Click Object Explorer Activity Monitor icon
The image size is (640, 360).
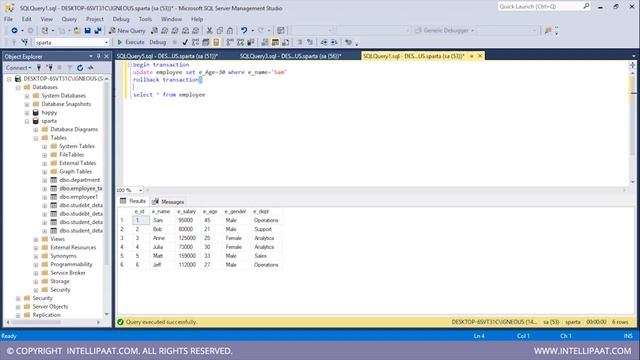[x=91, y=68]
